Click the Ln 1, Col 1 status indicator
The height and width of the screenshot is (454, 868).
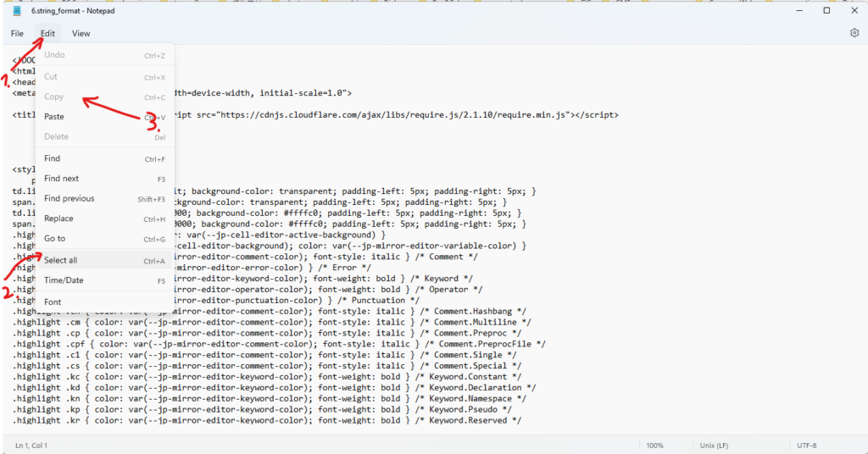click(x=31, y=446)
